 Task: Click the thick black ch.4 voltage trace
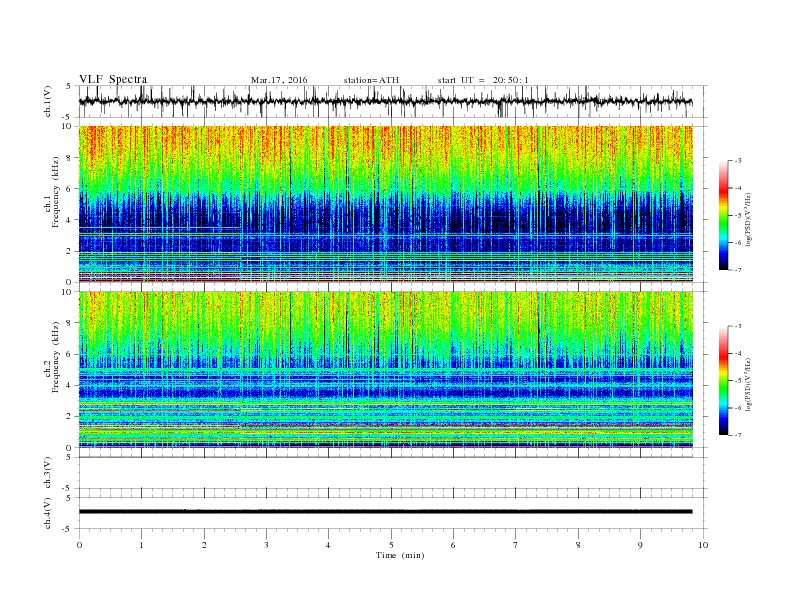pos(386,512)
